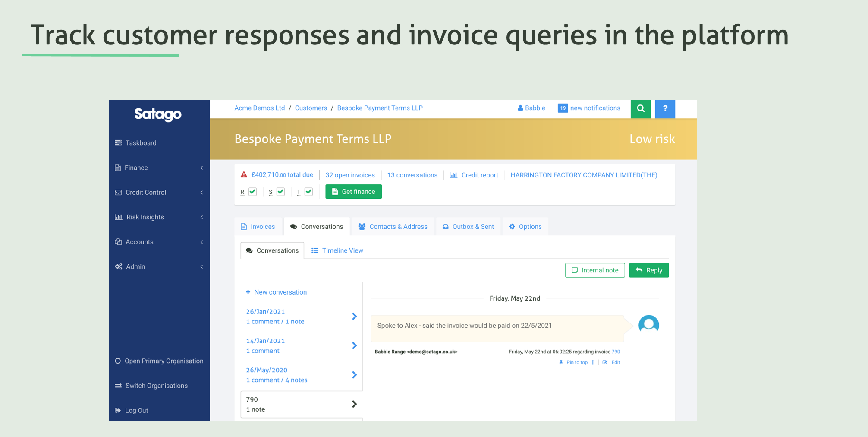Expand the Finance sidebar menu chevron

click(201, 168)
